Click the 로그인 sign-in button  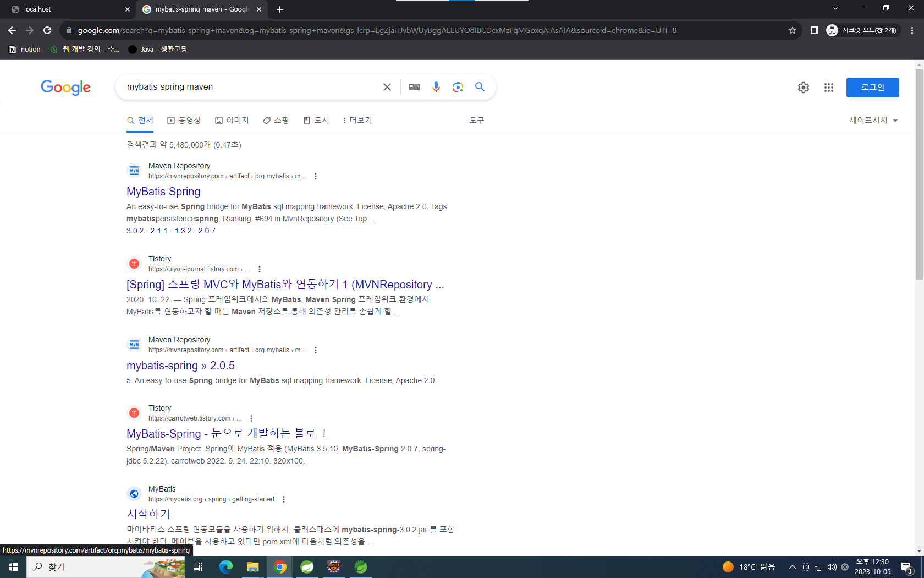[x=872, y=88]
